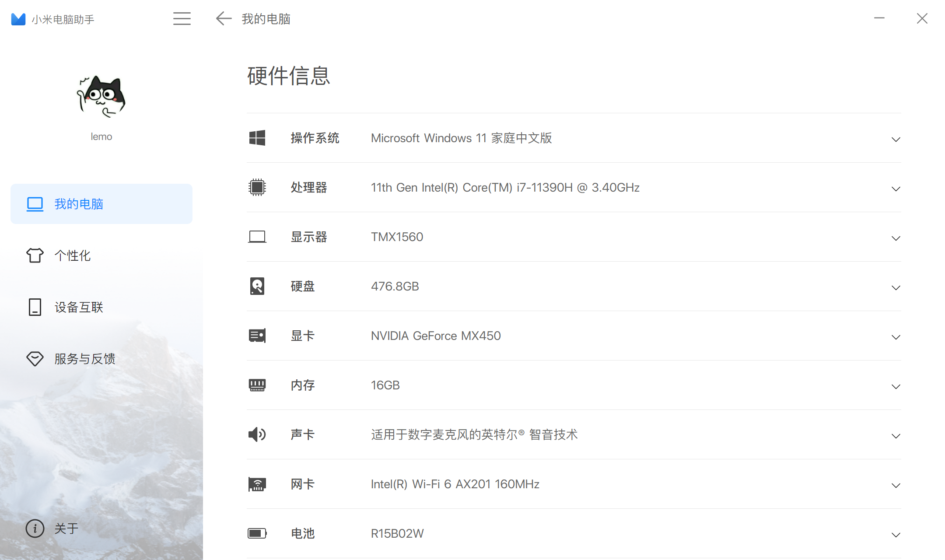Open the 服务与反馈 sidebar item
Screen dimensions: 945x560
click(101, 359)
